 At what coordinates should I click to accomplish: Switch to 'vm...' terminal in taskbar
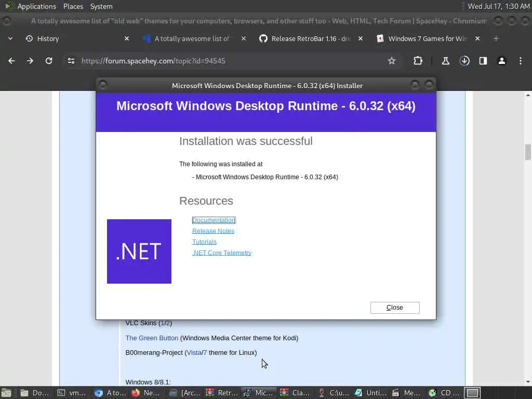72,393
